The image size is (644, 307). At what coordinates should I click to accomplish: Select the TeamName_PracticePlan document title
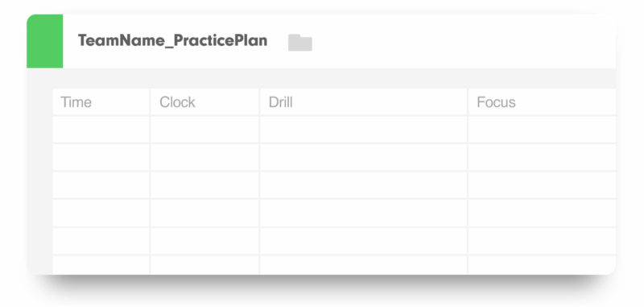172,40
